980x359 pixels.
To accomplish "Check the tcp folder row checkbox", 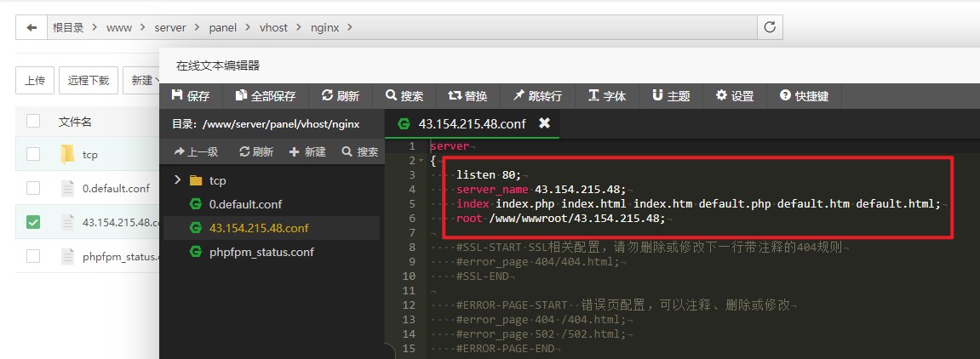I will point(33,154).
